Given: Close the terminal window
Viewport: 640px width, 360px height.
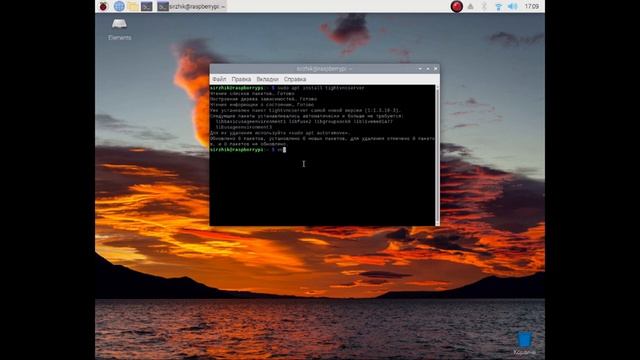Looking at the screenshot, I should click(x=436, y=69).
